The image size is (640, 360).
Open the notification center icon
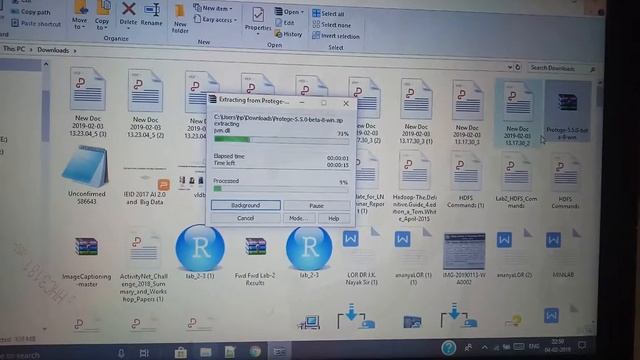(582, 346)
